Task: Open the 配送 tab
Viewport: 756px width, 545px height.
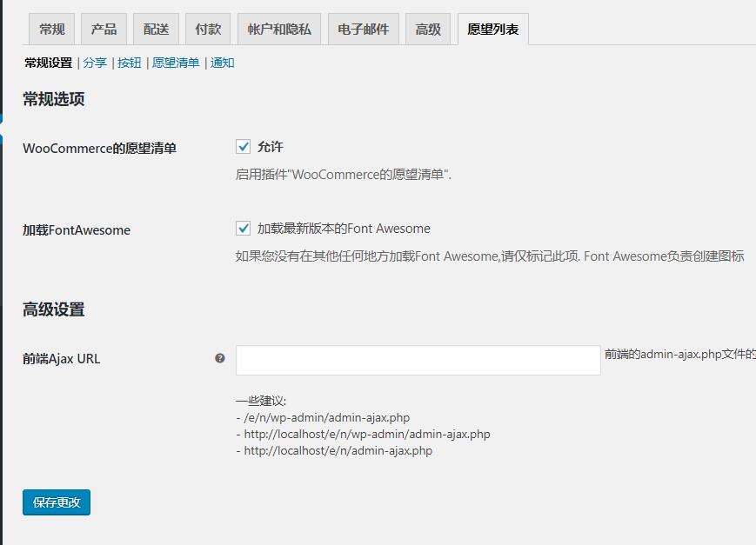Action: pyautogui.click(x=156, y=30)
